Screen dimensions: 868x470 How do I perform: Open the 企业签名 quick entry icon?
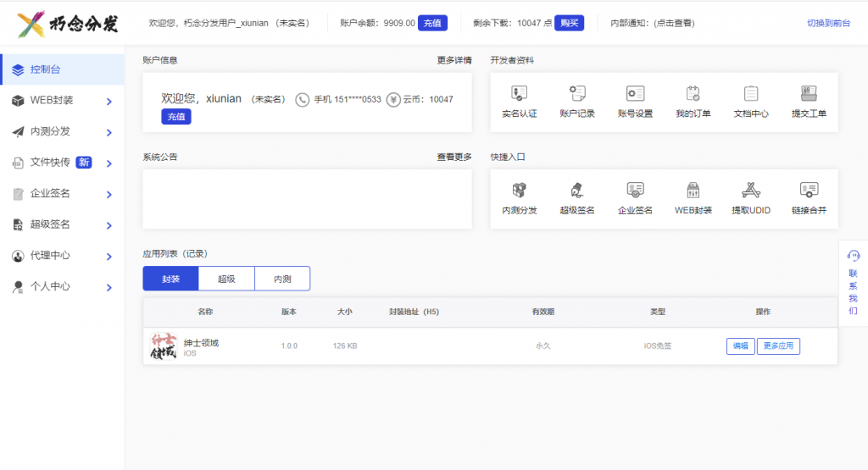click(635, 191)
